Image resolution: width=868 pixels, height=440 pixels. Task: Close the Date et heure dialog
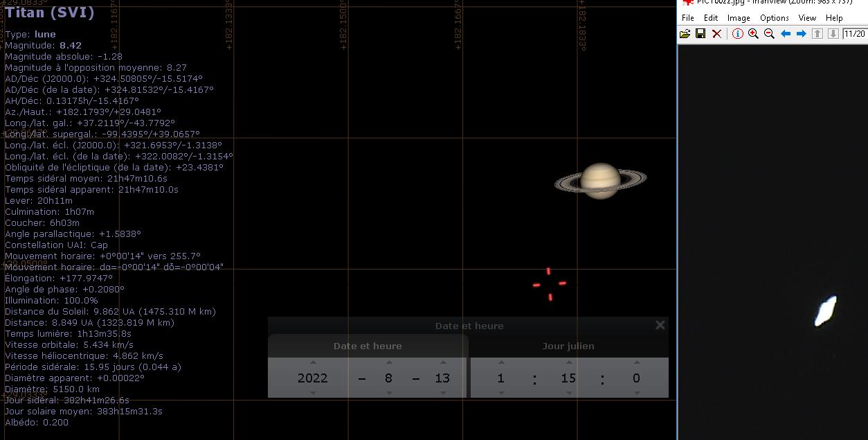(660, 325)
